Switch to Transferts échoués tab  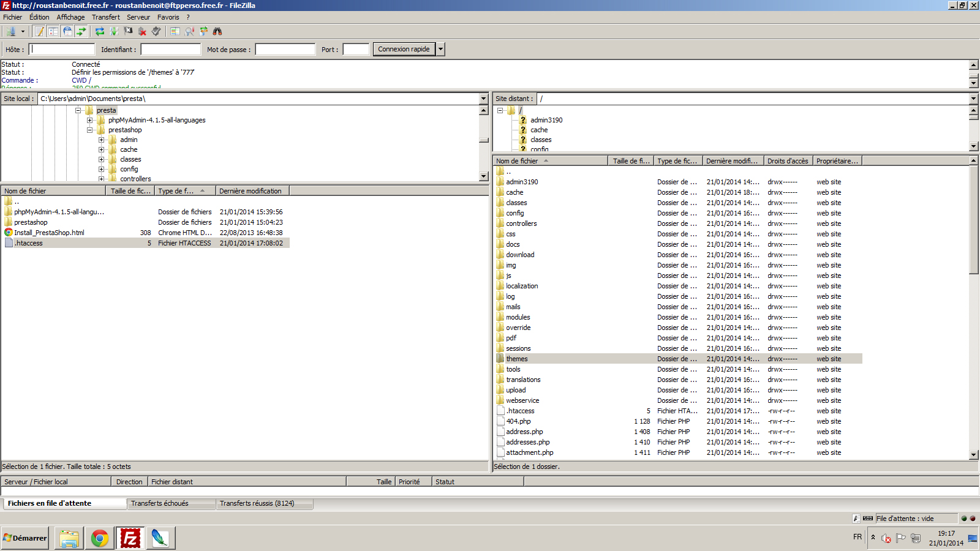click(171, 503)
